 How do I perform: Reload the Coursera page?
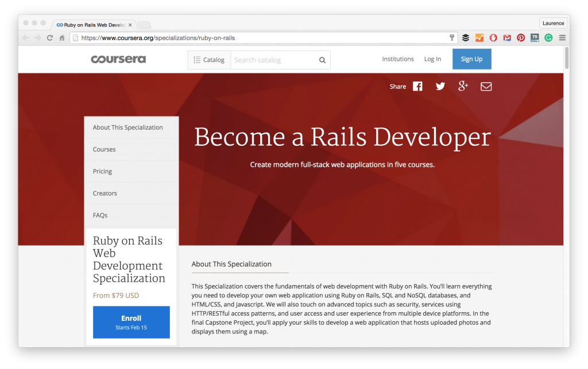(50, 38)
